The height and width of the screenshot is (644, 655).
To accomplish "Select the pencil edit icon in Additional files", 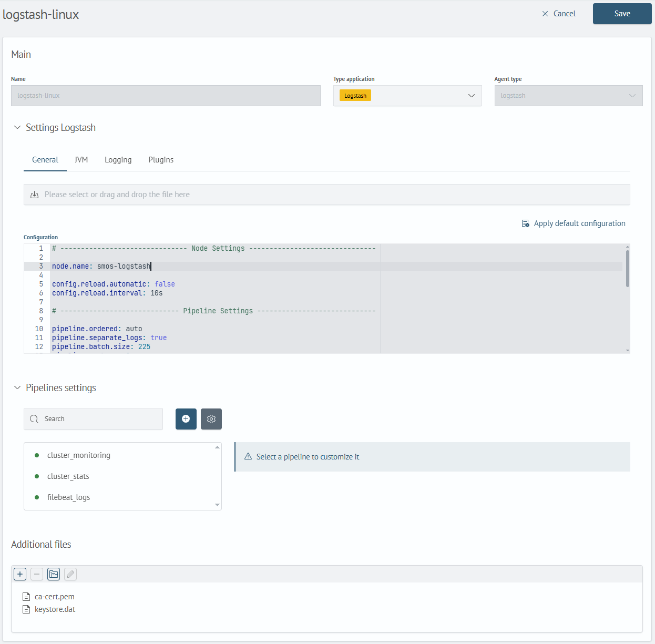I will (70, 574).
